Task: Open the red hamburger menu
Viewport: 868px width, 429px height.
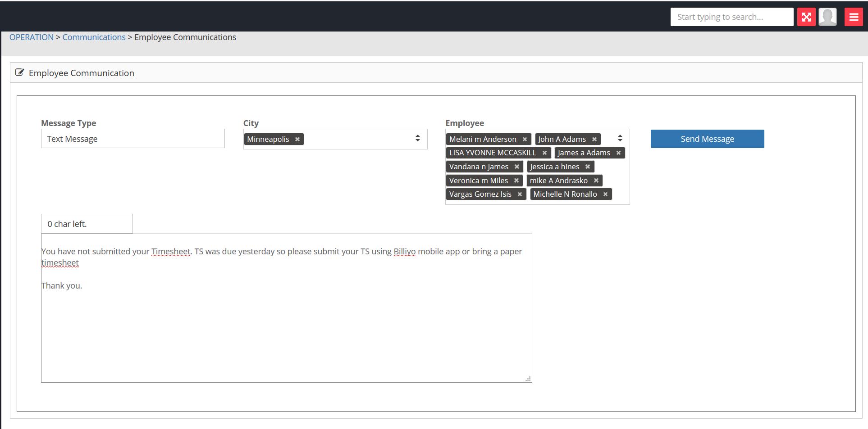Action: pos(854,17)
